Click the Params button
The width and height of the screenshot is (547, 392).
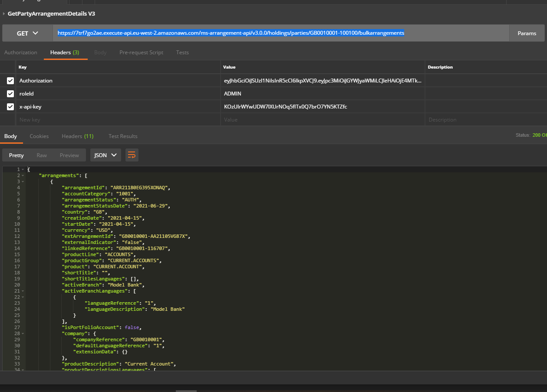pos(527,33)
